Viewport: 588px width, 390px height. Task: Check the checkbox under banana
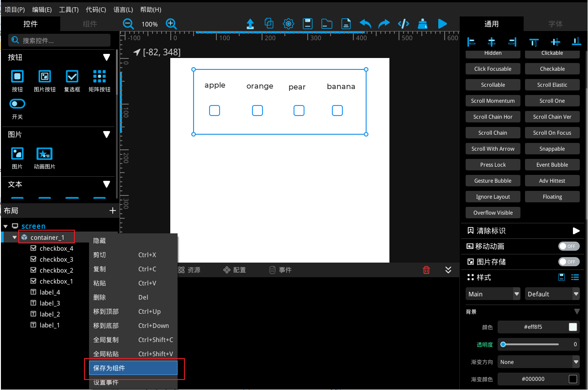tap(337, 111)
